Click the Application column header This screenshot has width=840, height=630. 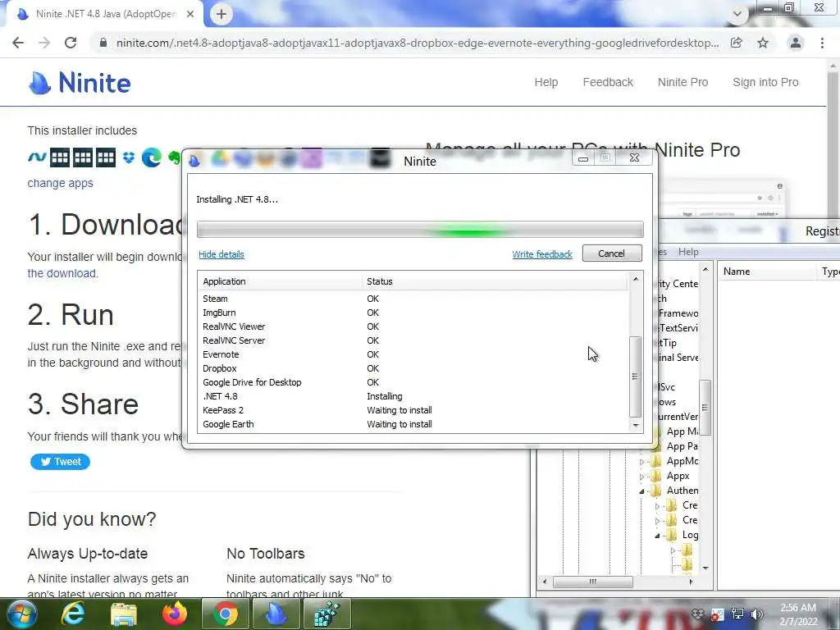click(x=280, y=281)
